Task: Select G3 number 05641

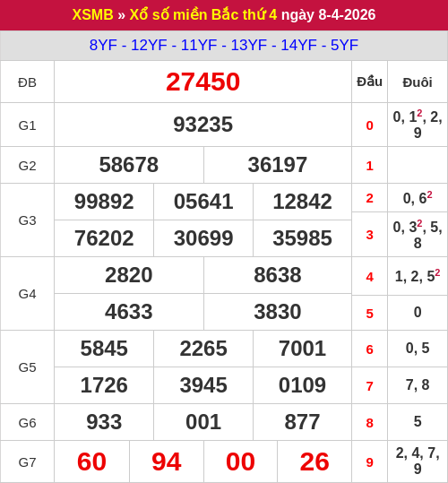Action: tap(203, 202)
